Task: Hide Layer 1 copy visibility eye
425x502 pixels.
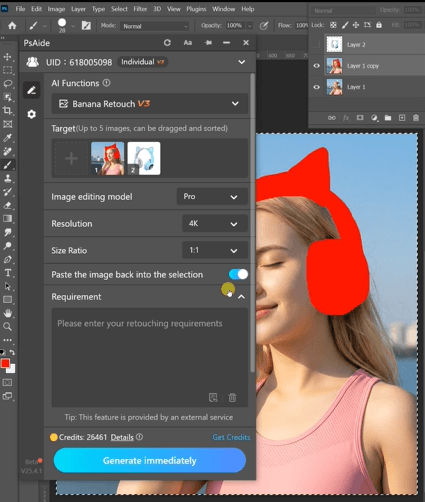Action: click(316, 66)
